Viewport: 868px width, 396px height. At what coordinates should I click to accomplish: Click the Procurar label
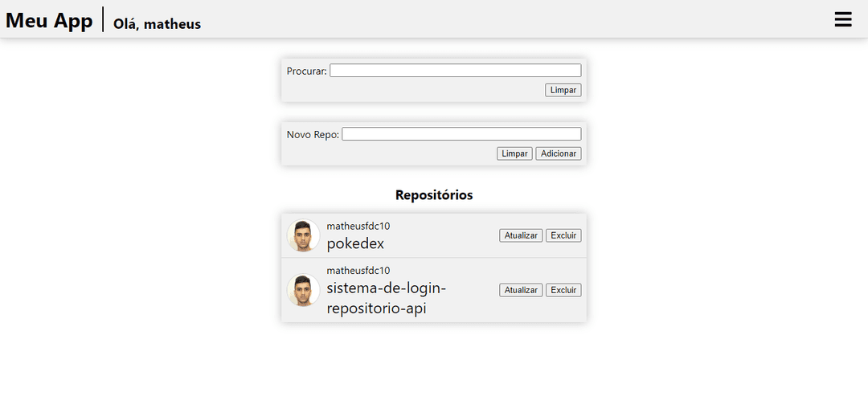click(307, 71)
